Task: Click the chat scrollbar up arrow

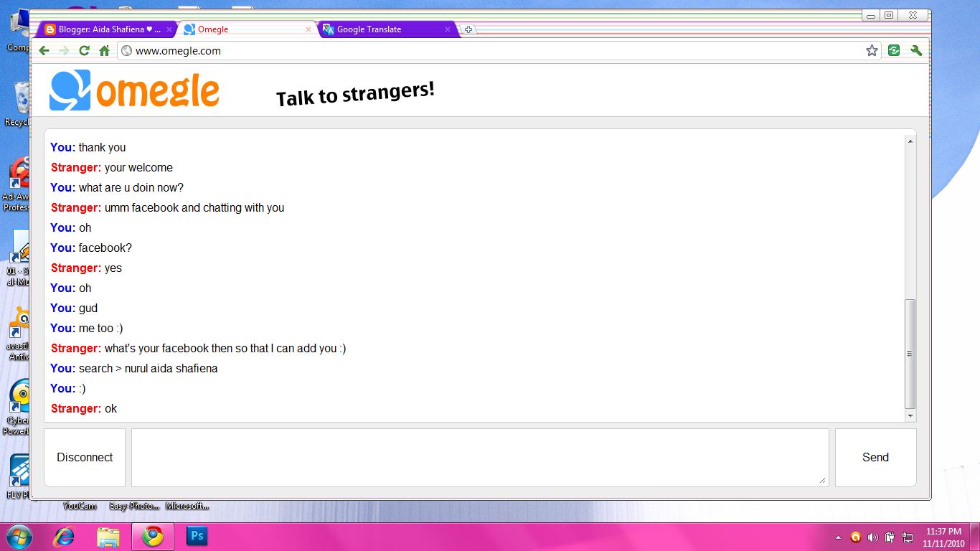Action: [910, 141]
